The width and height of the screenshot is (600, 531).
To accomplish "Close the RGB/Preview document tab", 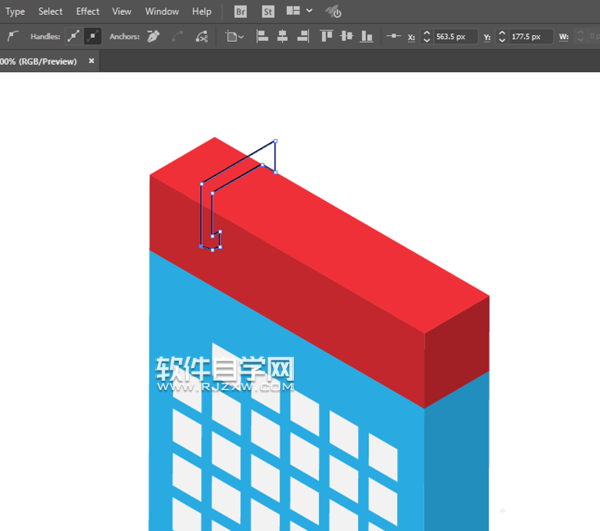I will click(92, 61).
